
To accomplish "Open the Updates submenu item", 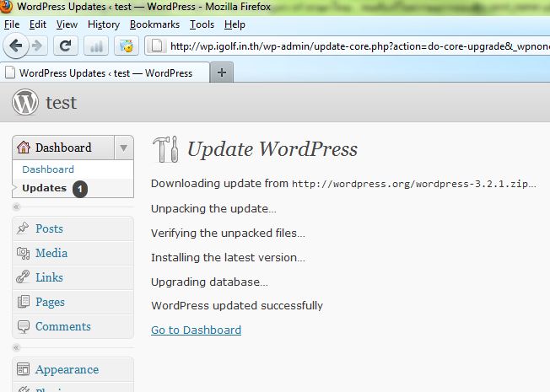I will pyautogui.click(x=44, y=188).
